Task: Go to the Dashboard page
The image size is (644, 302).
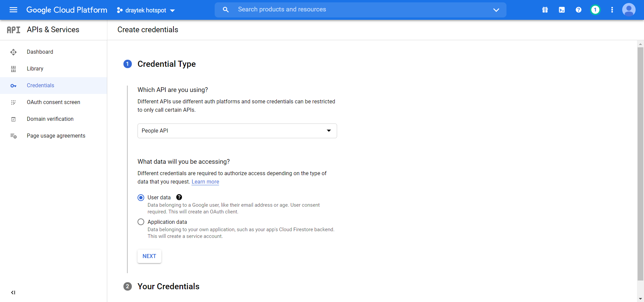Action: tap(54, 52)
